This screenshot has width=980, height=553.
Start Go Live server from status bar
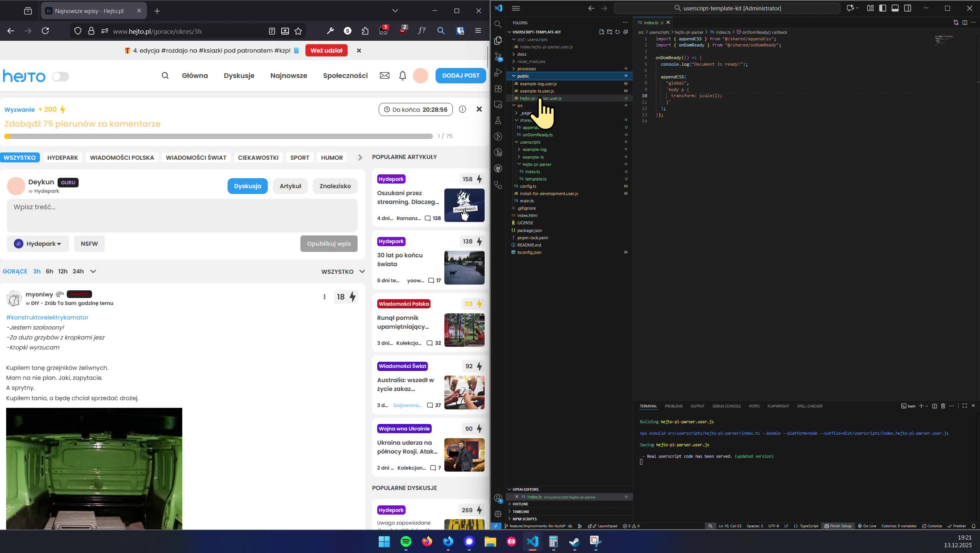(868, 526)
